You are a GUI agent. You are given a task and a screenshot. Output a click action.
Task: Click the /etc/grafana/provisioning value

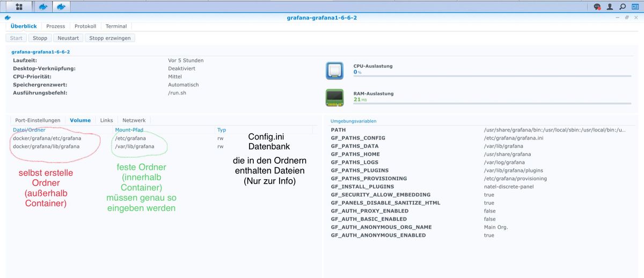[x=515, y=178]
